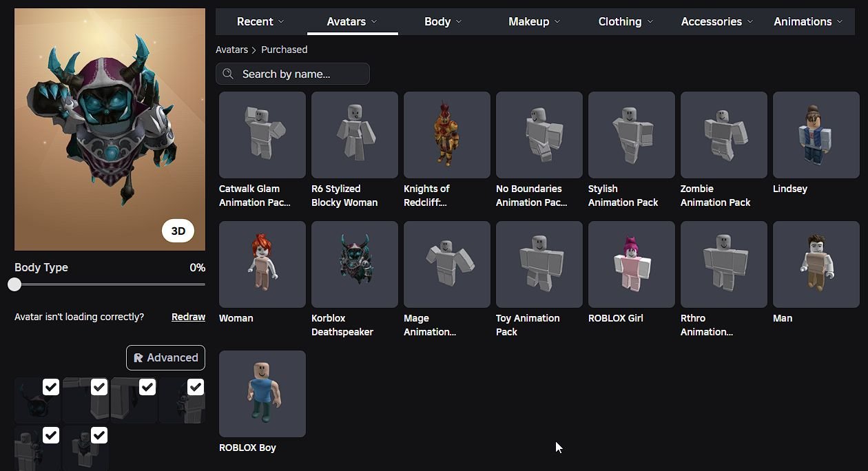Click the Korblox Deathspeaker name label

coord(342,325)
